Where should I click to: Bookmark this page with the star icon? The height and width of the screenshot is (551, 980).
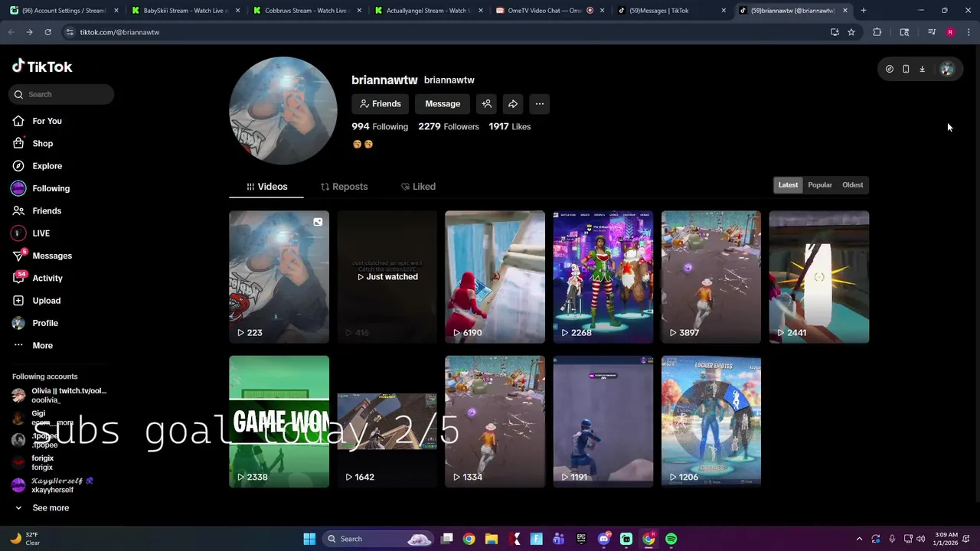pyautogui.click(x=851, y=32)
